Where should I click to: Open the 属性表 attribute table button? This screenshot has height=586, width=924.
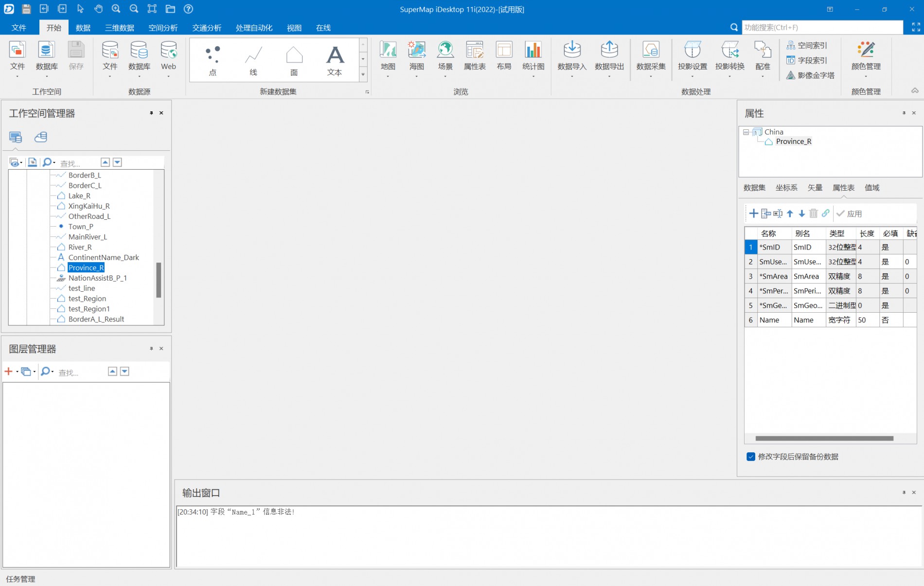point(474,56)
